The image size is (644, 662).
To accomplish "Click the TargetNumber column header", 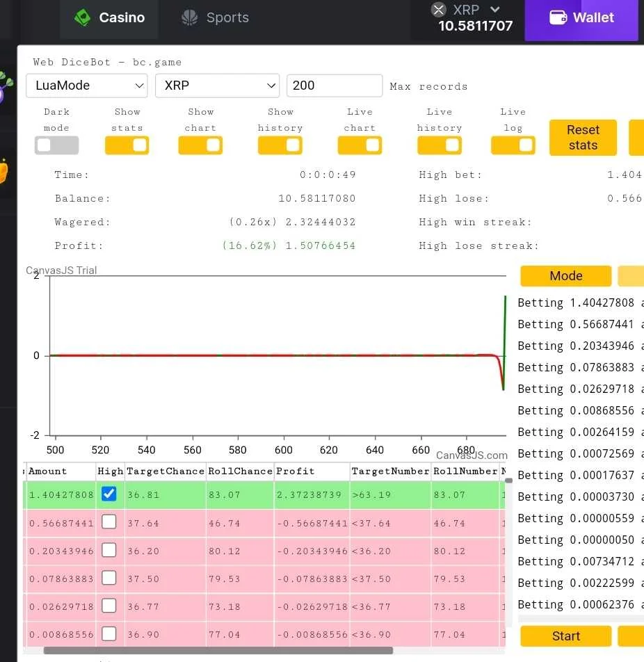I will point(391,471).
